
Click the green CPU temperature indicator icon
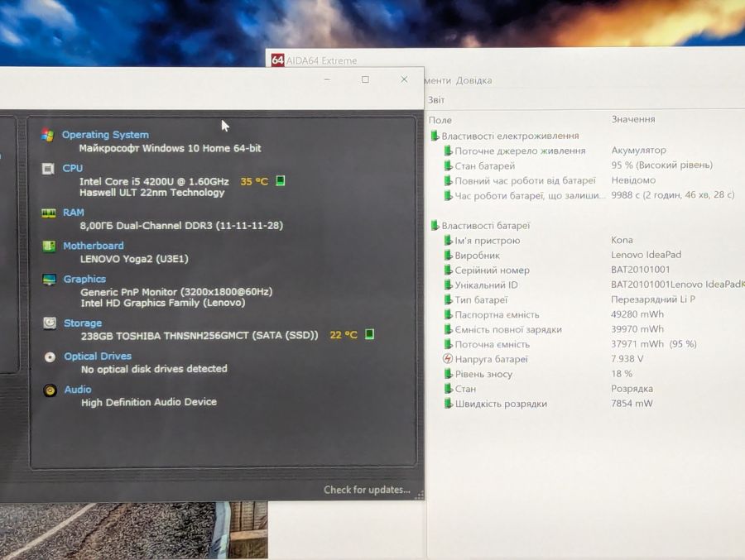point(281,180)
